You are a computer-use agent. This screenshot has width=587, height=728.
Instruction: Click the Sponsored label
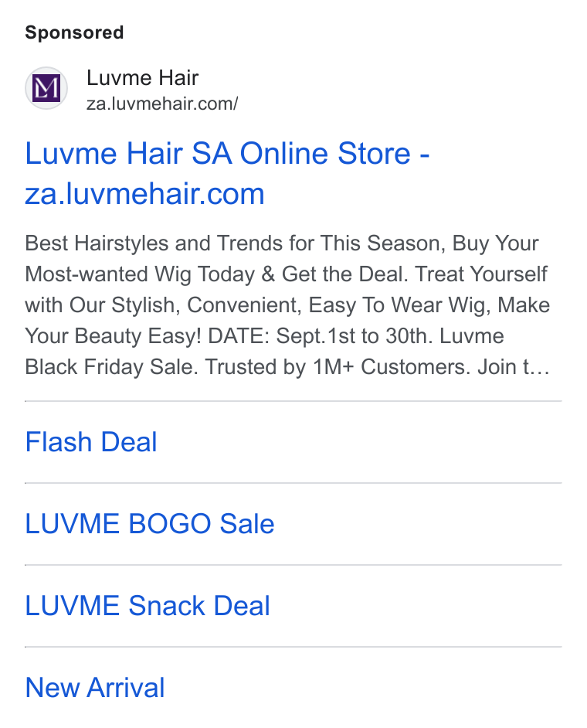pyautogui.click(x=74, y=32)
